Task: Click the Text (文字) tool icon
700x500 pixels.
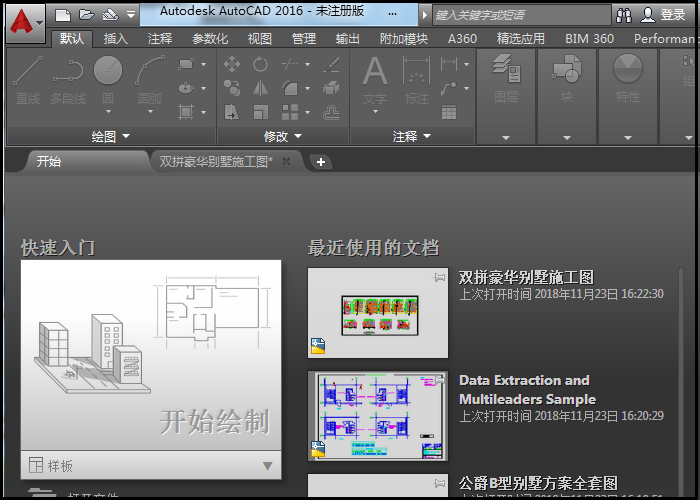Action: (374, 72)
